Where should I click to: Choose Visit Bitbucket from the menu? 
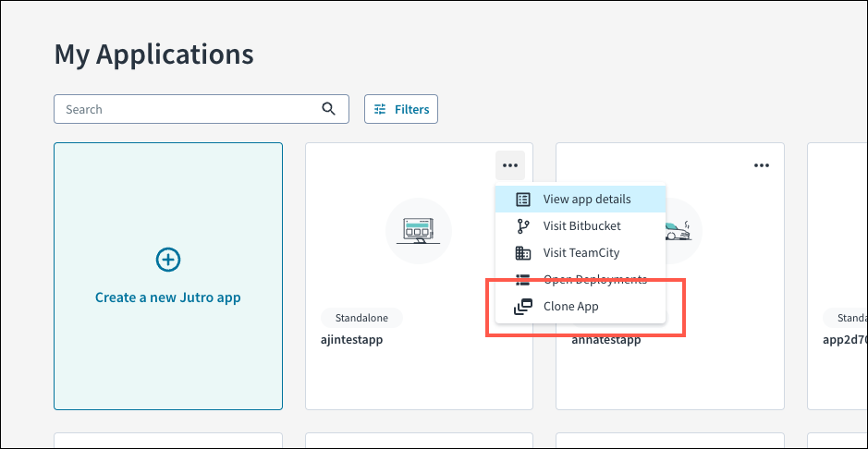(x=581, y=225)
